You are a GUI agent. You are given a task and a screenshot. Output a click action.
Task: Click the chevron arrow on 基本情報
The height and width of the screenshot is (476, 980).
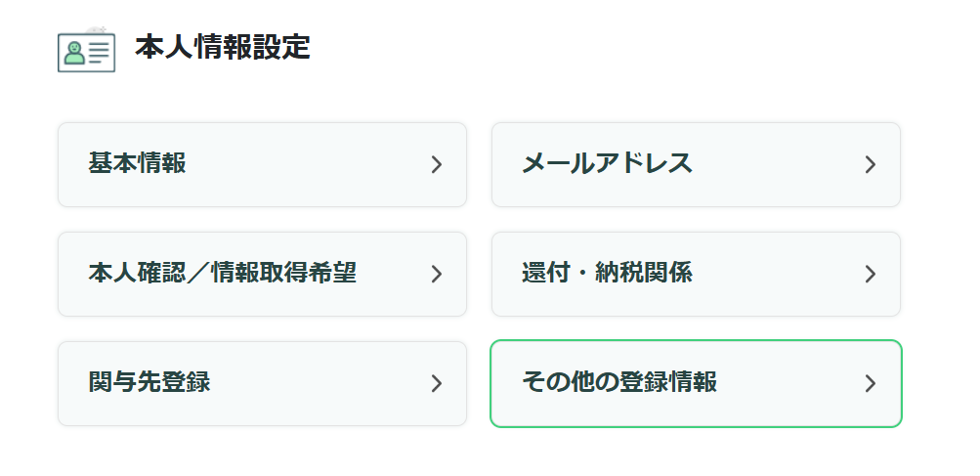437,165
